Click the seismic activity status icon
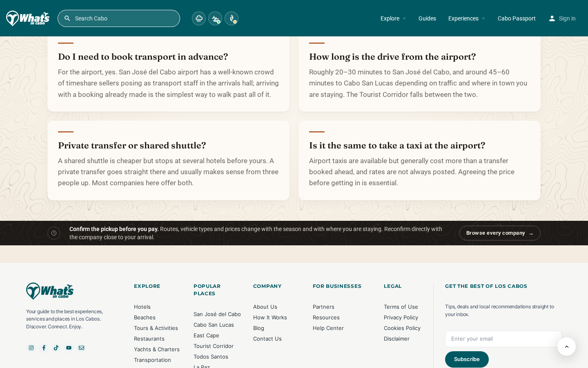588x368 pixels. (x=215, y=18)
